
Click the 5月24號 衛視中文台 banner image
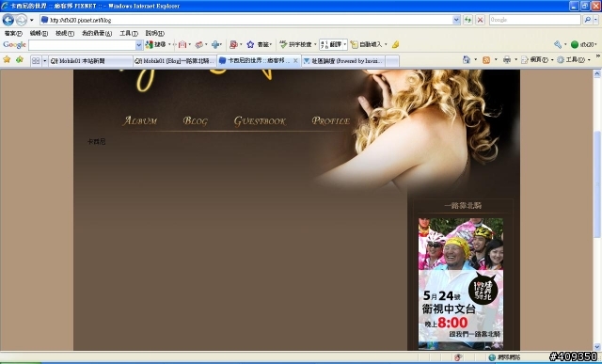(x=461, y=284)
